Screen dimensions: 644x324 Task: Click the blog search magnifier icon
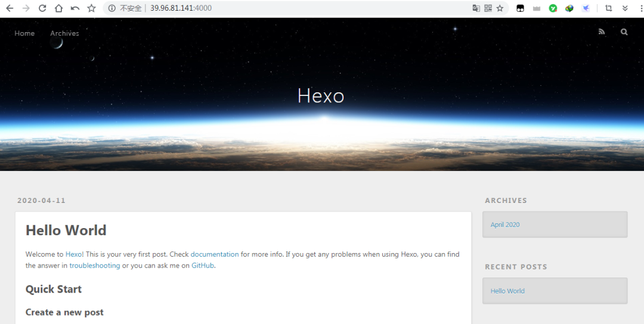coord(624,32)
